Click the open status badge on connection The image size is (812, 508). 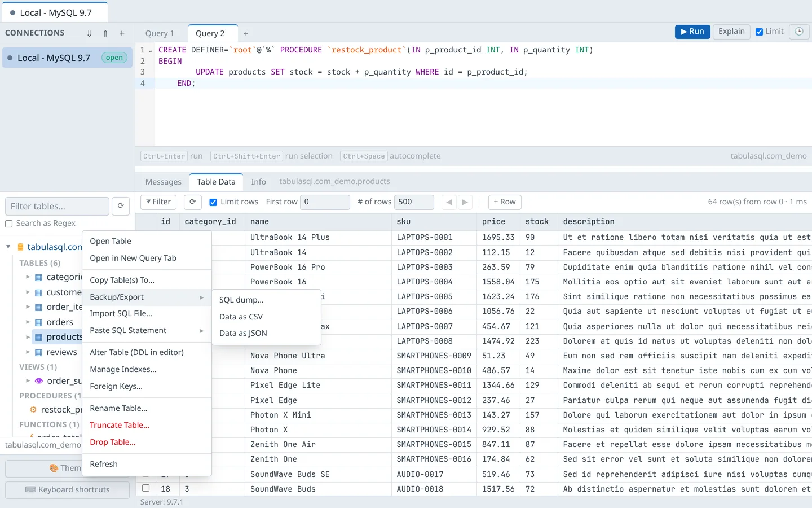click(x=114, y=58)
